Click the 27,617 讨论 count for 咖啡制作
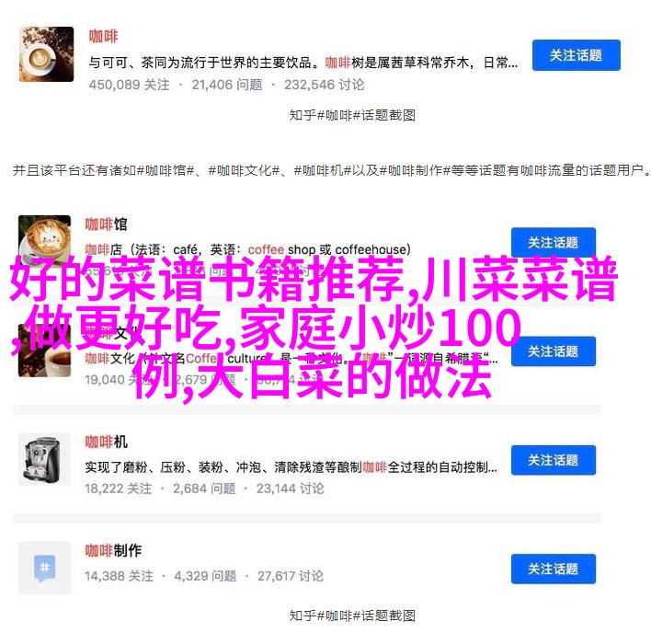The width and height of the screenshot is (651, 644). click(x=291, y=576)
